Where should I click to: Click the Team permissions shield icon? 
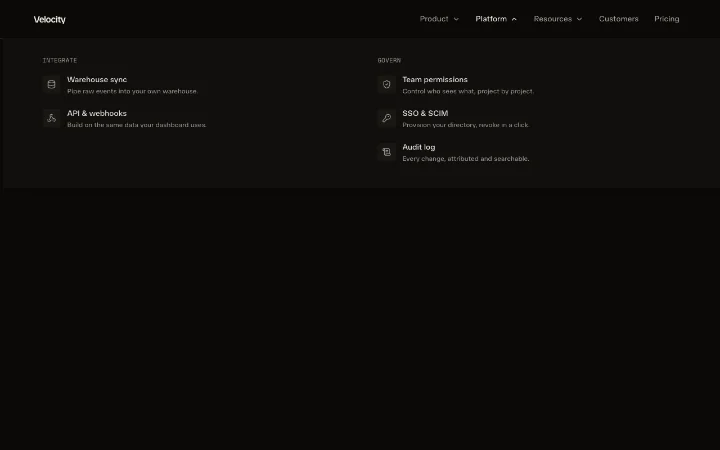point(387,84)
